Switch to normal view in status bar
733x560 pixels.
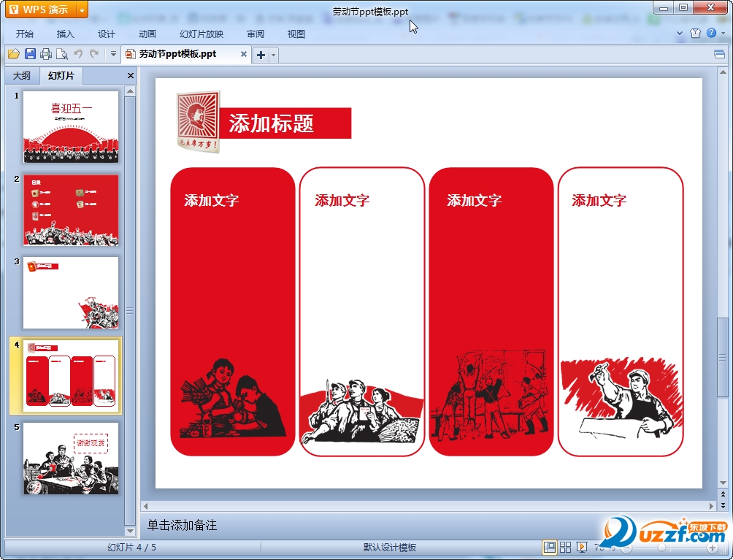pyautogui.click(x=550, y=548)
